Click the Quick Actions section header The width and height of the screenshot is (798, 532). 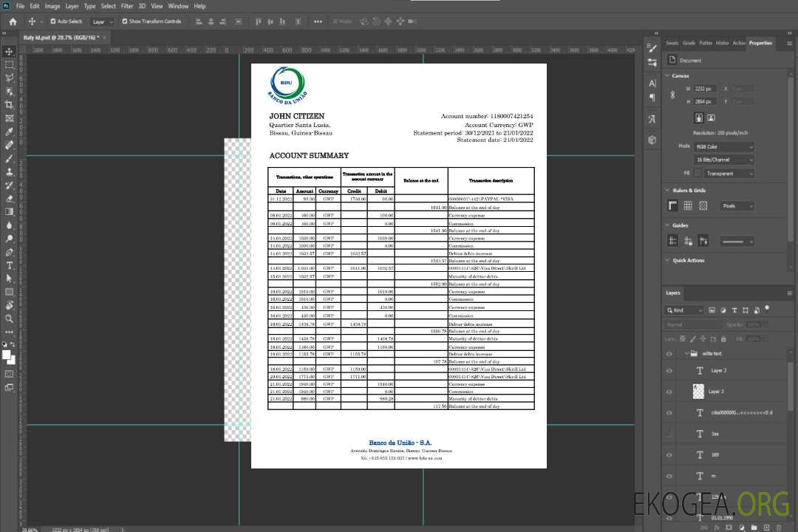point(688,260)
